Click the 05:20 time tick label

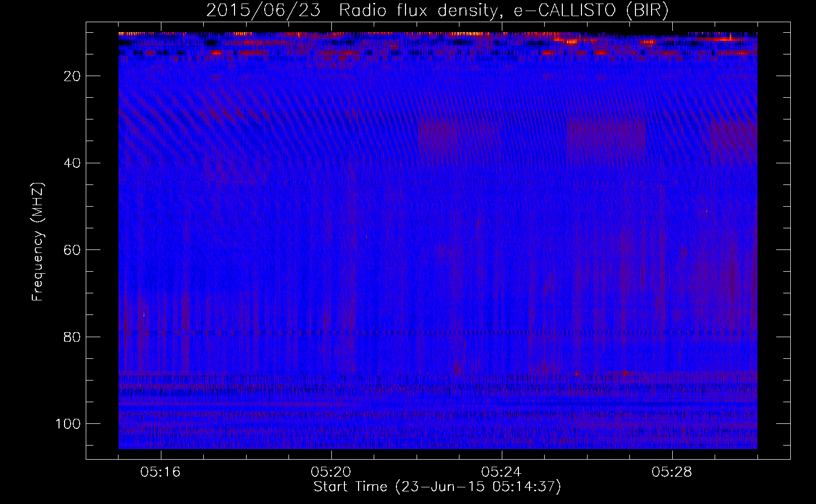331,472
